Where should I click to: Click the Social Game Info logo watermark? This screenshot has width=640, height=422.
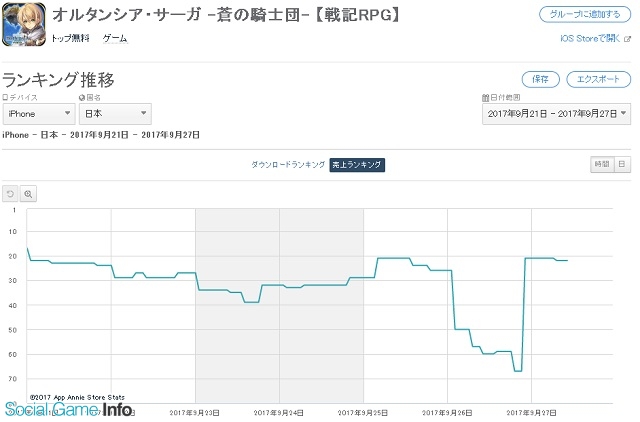[66, 409]
